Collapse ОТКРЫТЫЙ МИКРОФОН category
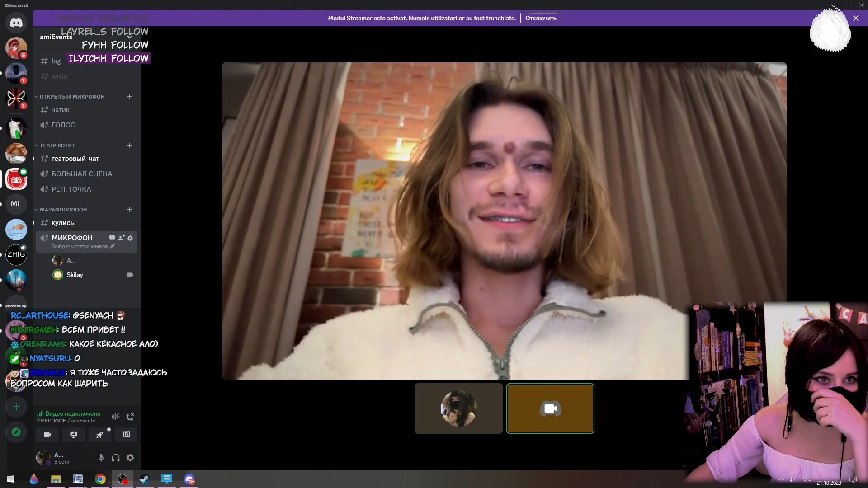The height and width of the screenshot is (488, 868). pos(71,97)
